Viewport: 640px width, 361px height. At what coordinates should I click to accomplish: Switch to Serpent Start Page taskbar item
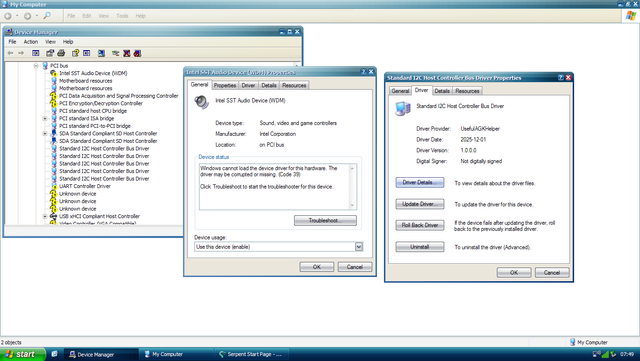[x=252, y=354]
